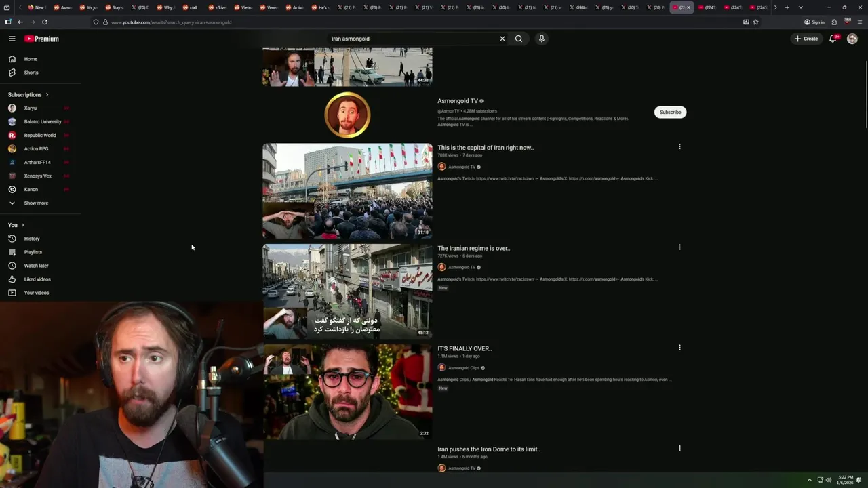This screenshot has width=868, height=488.
Task: Click the magnifying glass search button
Action: coord(519,39)
